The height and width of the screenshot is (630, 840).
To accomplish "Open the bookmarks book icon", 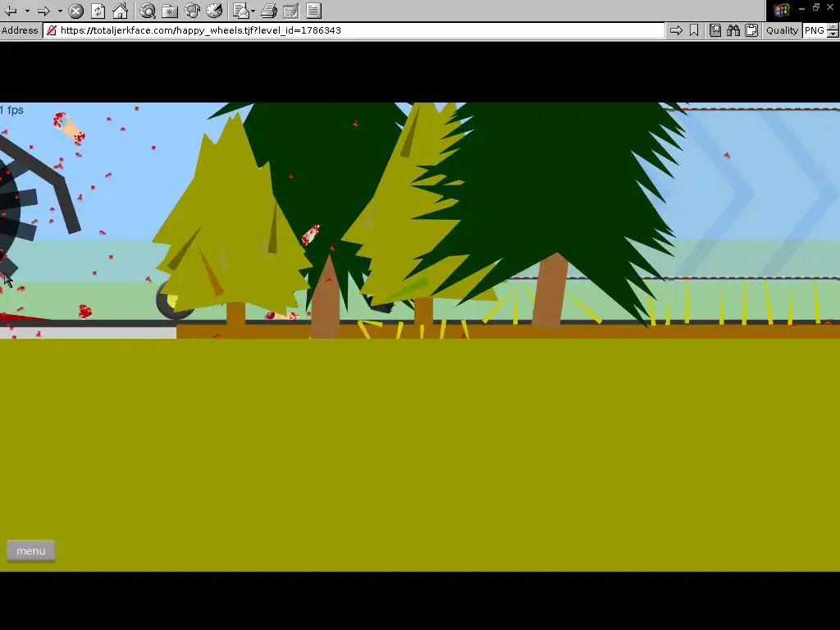I will (x=715, y=30).
